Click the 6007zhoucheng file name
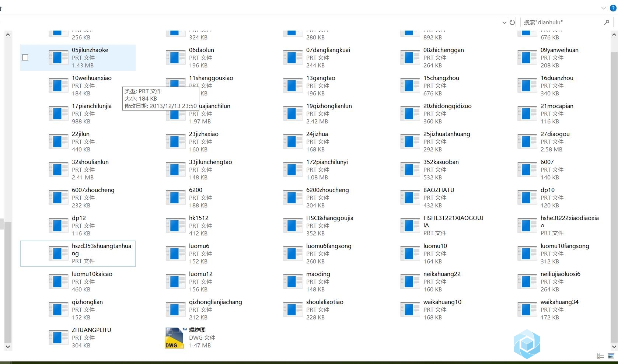Viewport: 618px width, 364px height. (x=93, y=190)
